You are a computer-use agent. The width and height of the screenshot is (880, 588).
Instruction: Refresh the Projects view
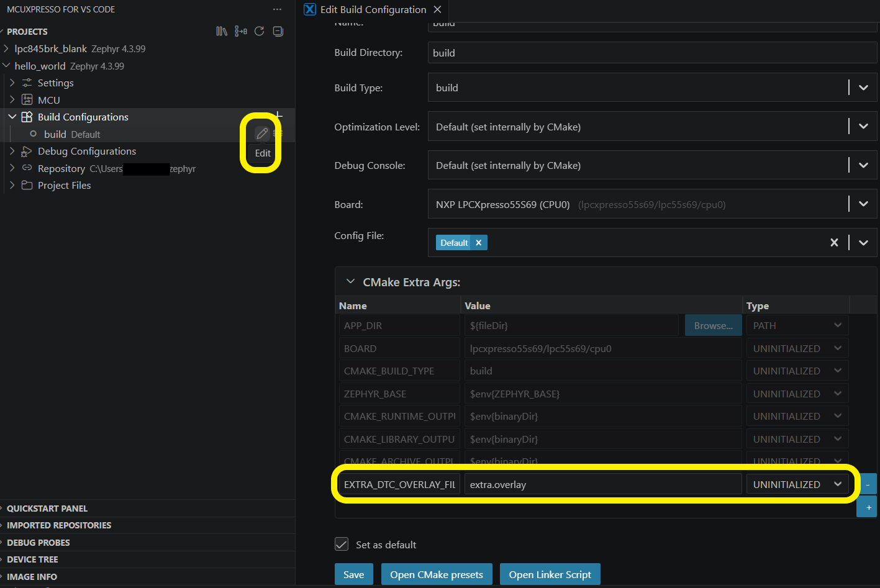(x=260, y=31)
